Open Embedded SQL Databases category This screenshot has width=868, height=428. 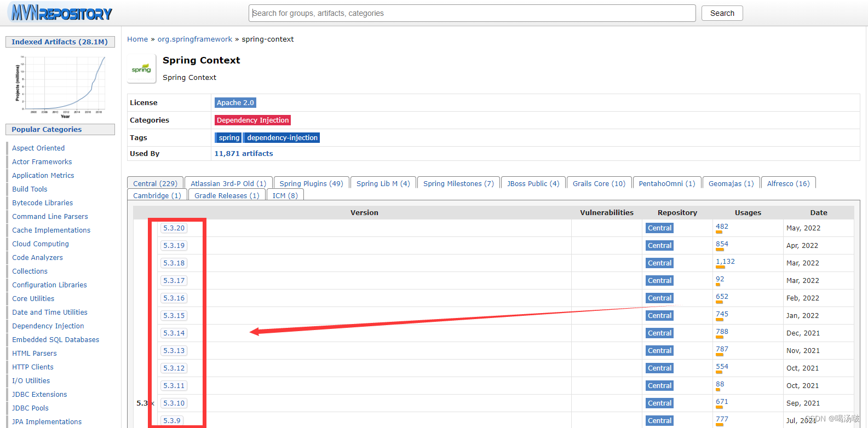(x=56, y=340)
